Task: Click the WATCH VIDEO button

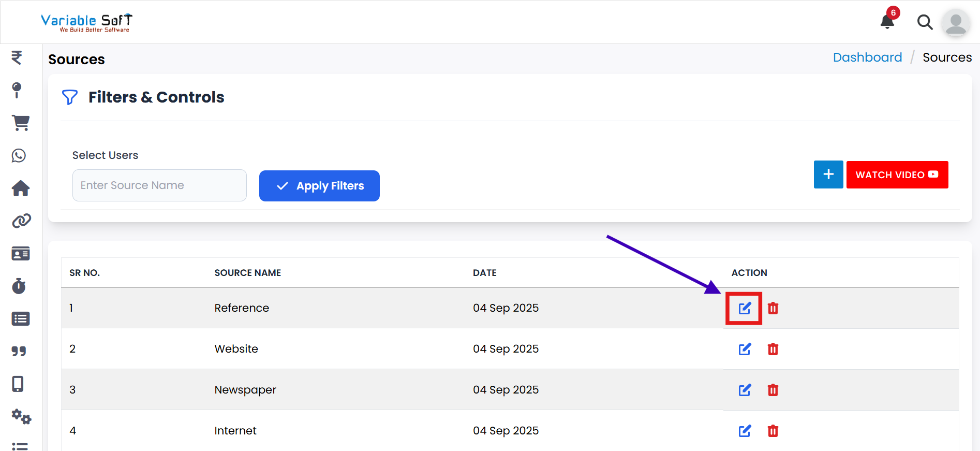Action: pos(897,175)
